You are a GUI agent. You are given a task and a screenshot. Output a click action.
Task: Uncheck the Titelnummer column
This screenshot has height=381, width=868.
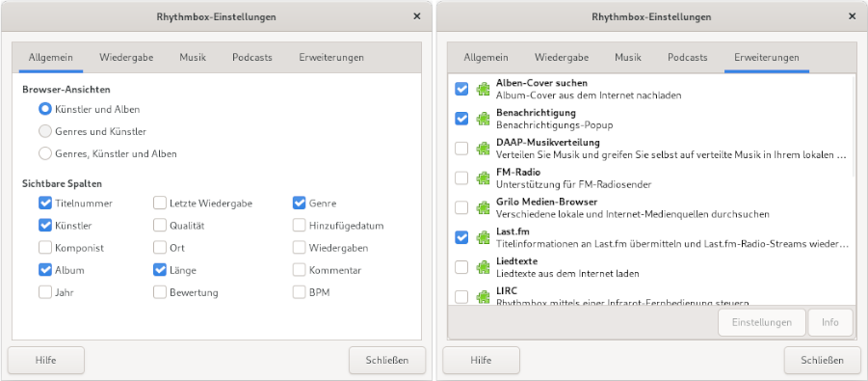click(x=45, y=204)
